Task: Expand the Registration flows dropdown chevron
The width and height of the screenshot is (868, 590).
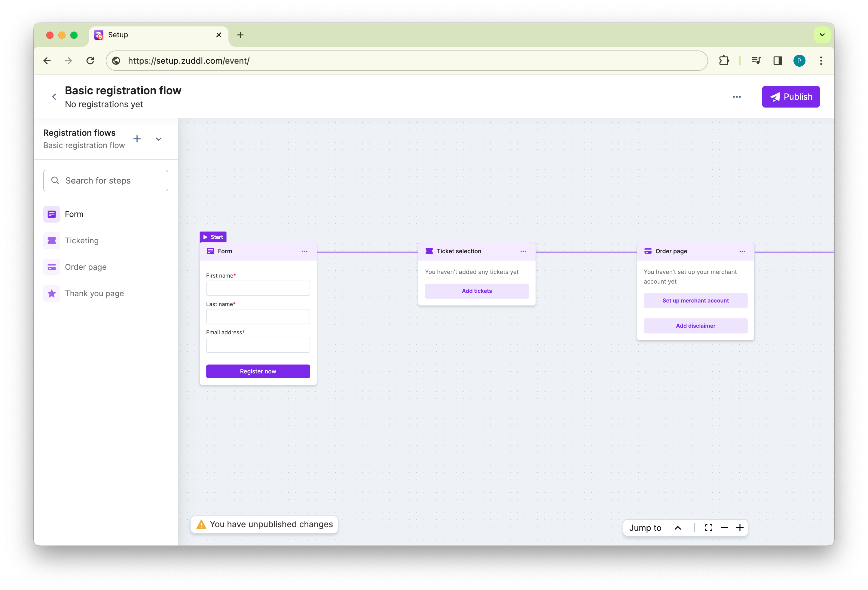Action: click(x=159, y=139)
